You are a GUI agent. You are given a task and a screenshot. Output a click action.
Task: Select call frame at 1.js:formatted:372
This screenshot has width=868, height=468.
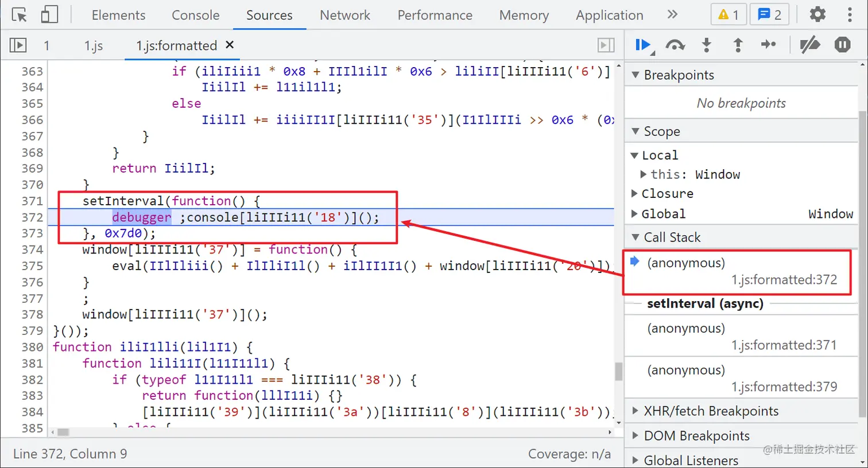(x=741, y=271)
